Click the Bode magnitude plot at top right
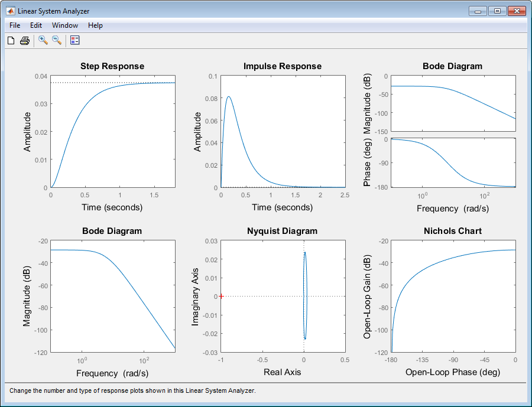 tap(453, 103)
